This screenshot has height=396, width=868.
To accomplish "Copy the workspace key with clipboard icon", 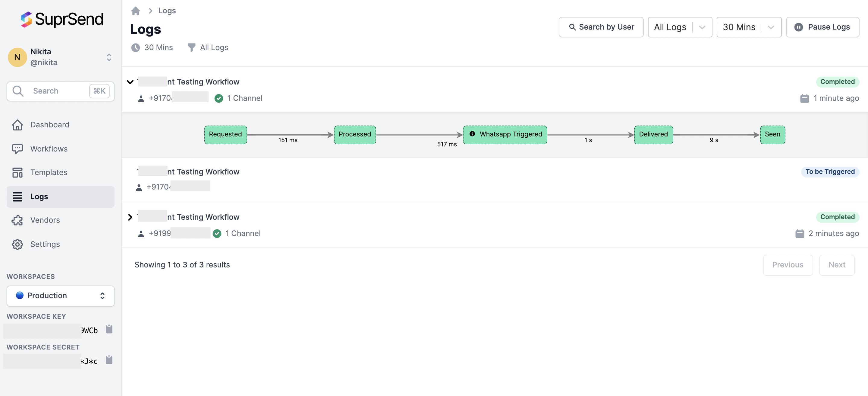I will tap(109, 329).
